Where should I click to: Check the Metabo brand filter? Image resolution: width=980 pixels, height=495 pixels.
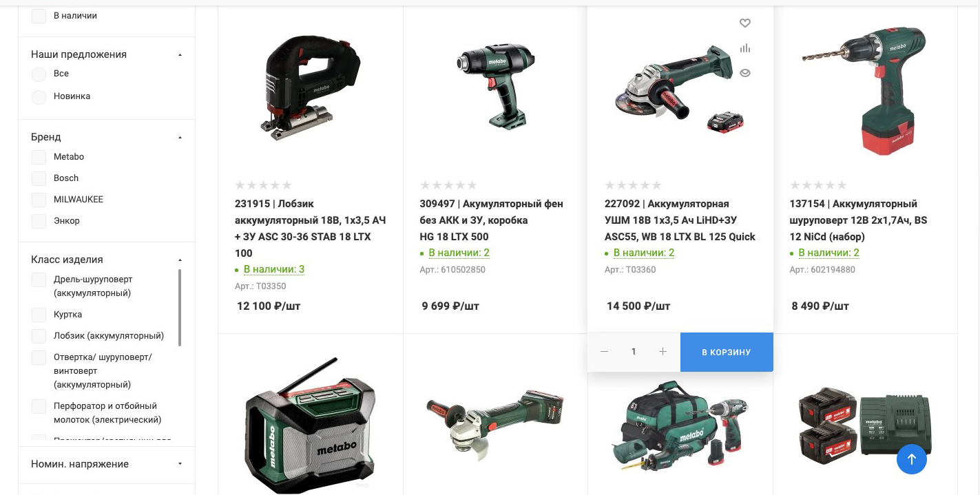tap(39, 157)
